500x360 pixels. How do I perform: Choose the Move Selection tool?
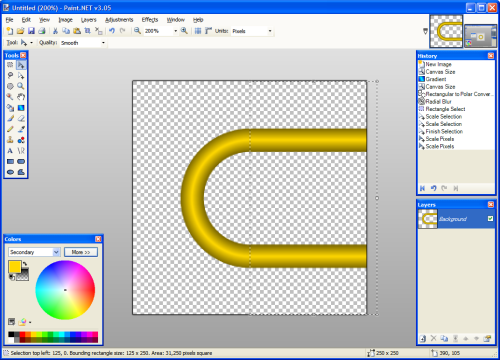(21, 75)
